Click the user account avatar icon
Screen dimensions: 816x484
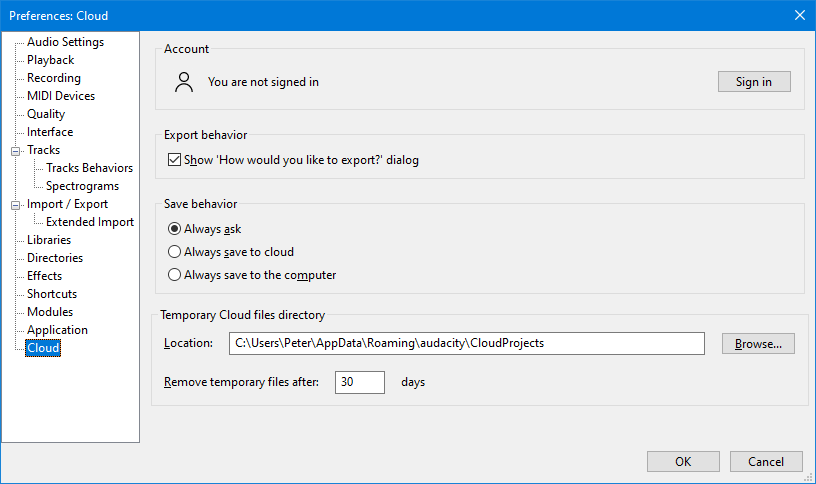(183, 82)
